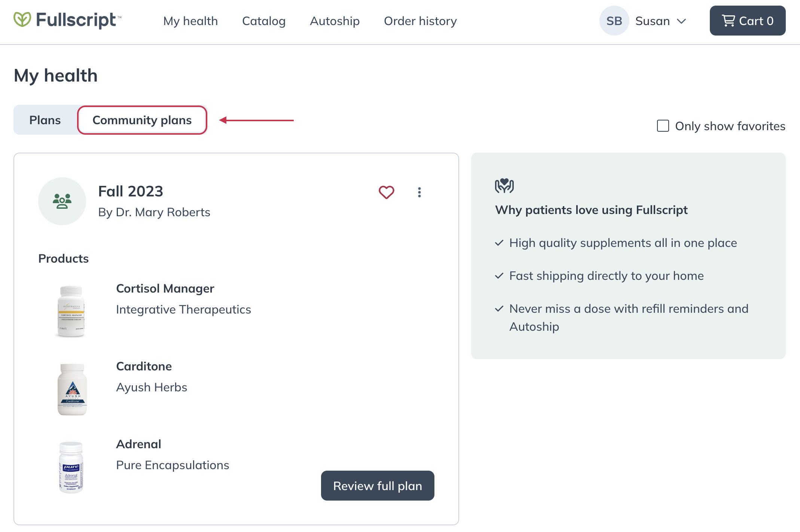
Task: Click the Adrenal bottle thumbnail
Action: [71, 467]
